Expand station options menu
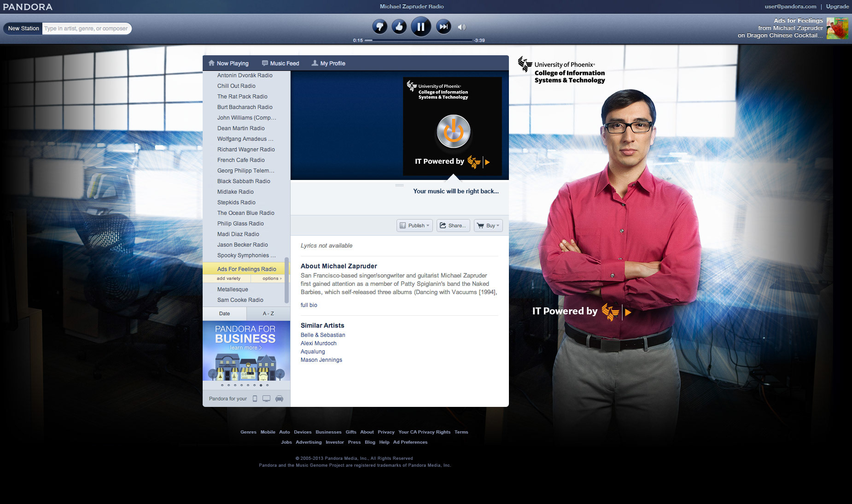 click(272, 278)
